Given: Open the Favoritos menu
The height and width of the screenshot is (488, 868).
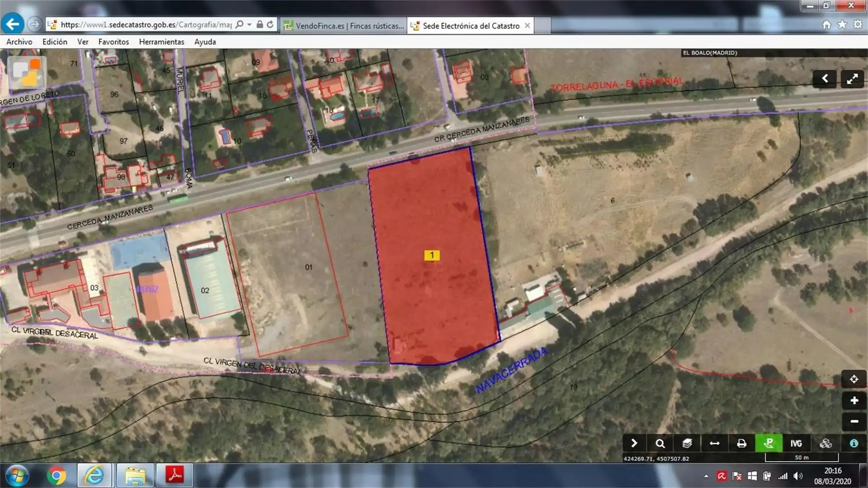Looking at the screenshot, I should click(x=113, y=42).
